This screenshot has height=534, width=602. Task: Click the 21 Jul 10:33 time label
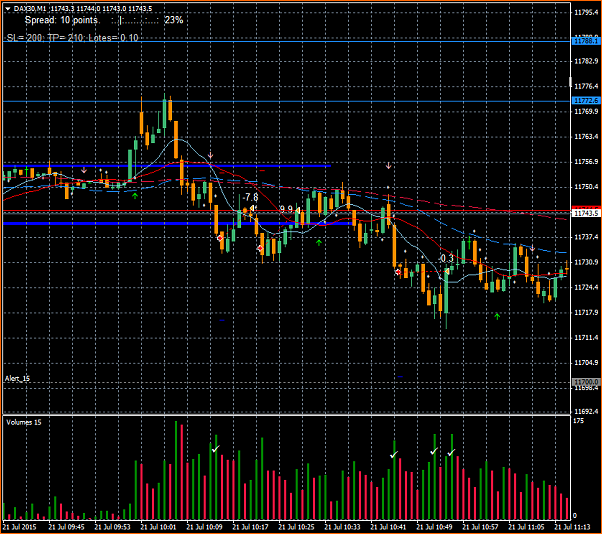coord(342,527)
